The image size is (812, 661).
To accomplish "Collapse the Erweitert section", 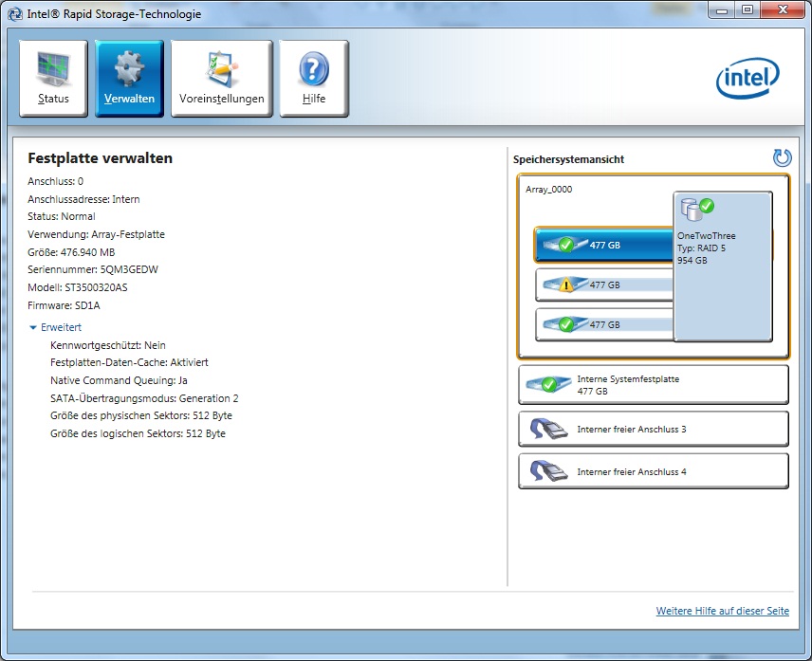I will click(55, 327).
